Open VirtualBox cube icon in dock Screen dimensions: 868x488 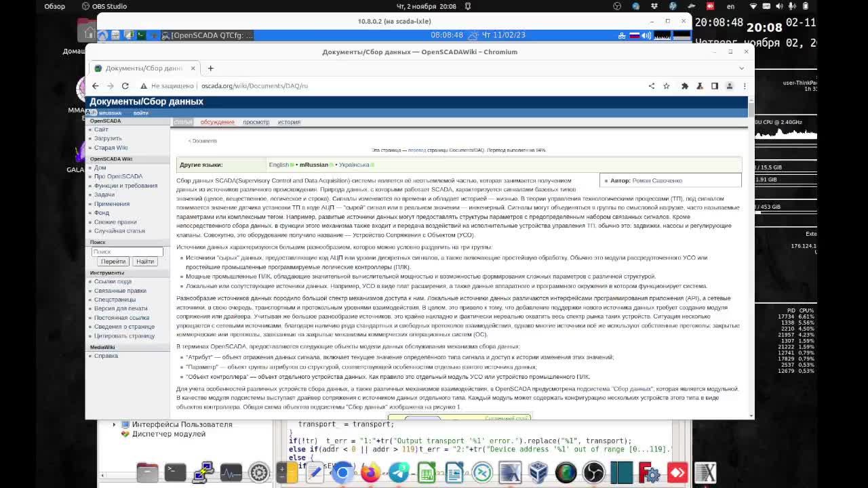[538, 472]
